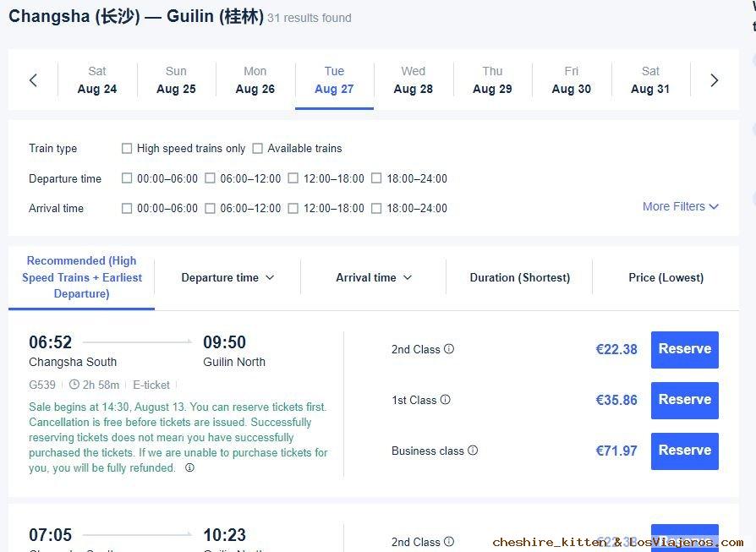Check the Available trains filter

257,148
